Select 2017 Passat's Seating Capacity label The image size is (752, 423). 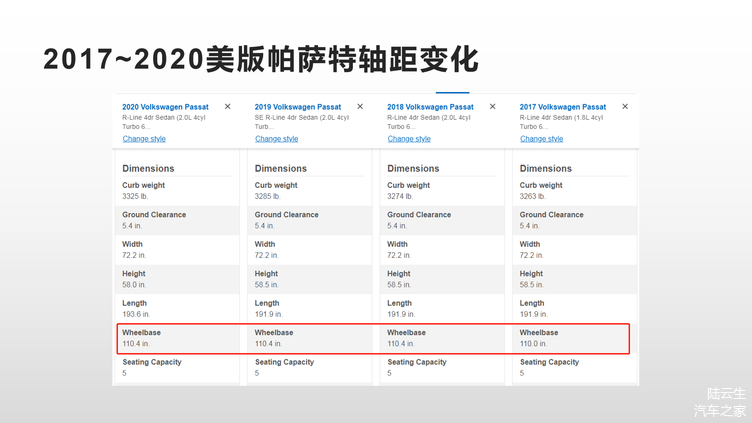(x=549, y=362)
